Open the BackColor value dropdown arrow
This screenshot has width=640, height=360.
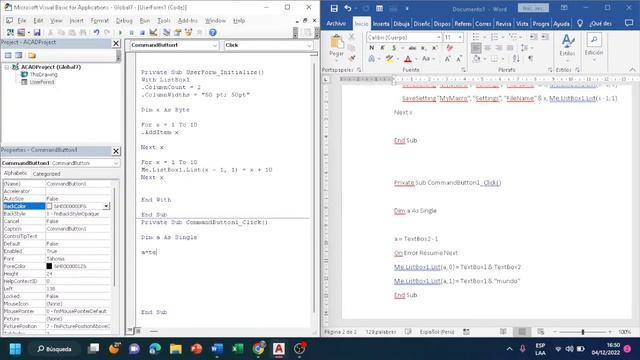coord(106,206)
